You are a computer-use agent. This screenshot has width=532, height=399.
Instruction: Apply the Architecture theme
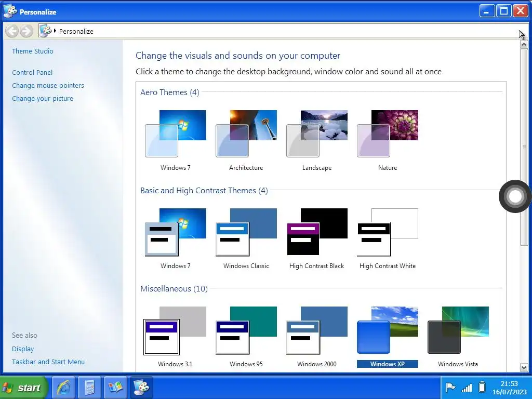[246, 134]
